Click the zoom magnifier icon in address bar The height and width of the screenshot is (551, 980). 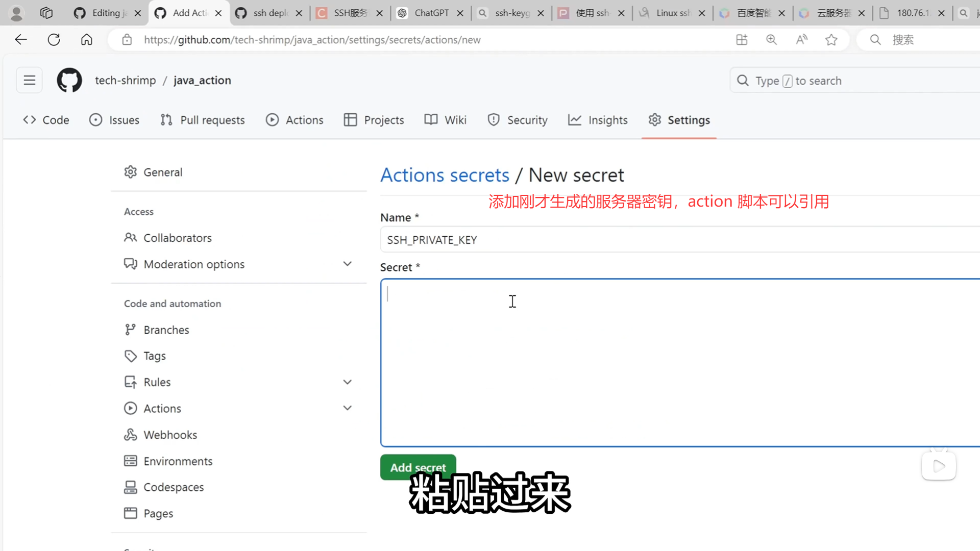click(771, 39)
